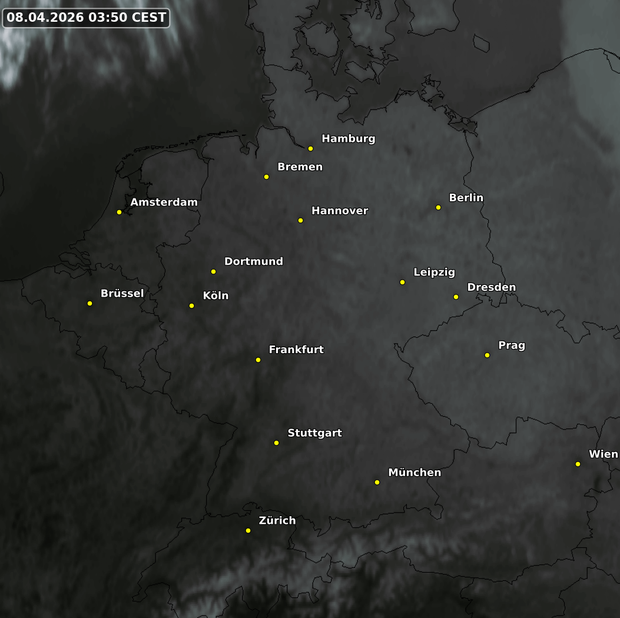The width and height of the screenshot is (620, 618).
Task: Select the Stuttgart text label
Action: click(x=314, y=433)
